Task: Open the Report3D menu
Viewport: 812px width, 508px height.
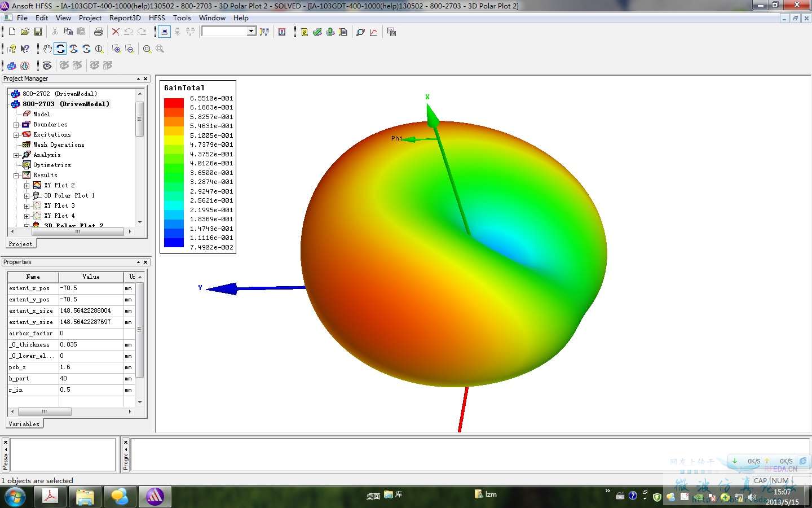Action: pyautogui.click(x=125, y=18)
